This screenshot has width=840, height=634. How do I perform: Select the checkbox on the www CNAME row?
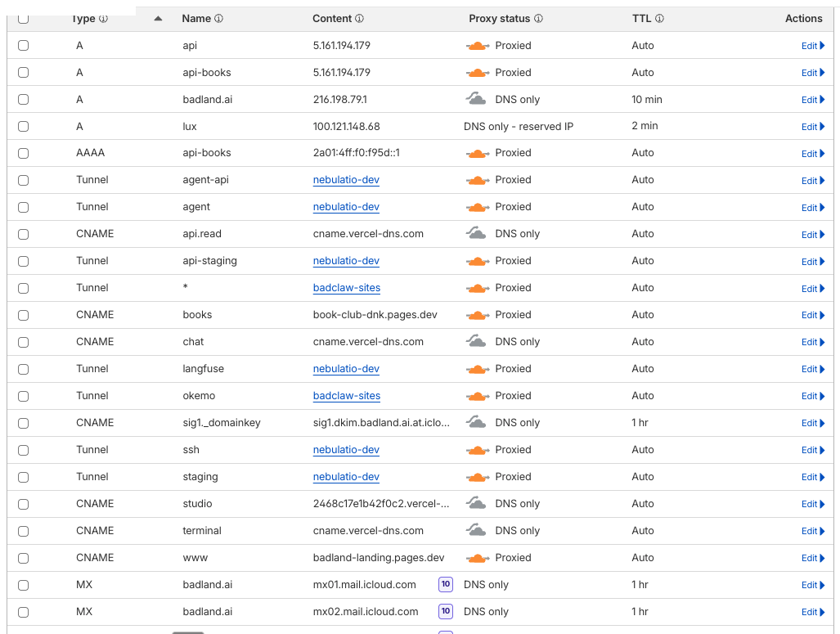(23, 558)
